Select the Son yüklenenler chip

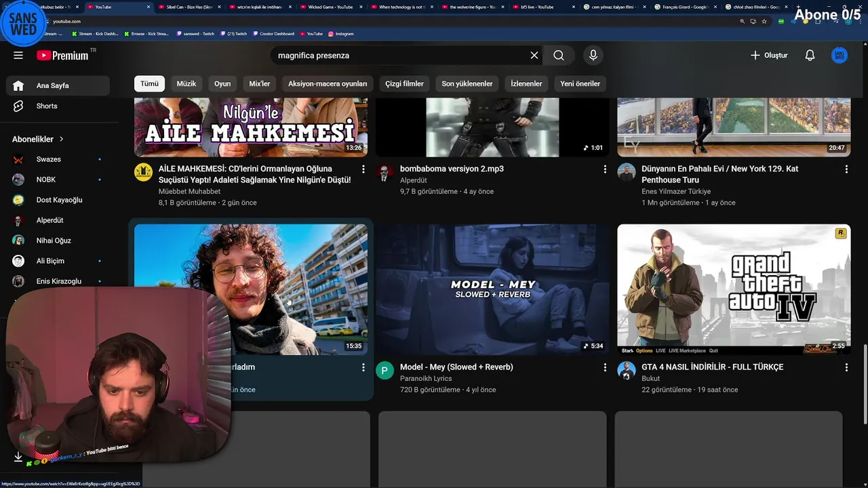click(467, 83)
